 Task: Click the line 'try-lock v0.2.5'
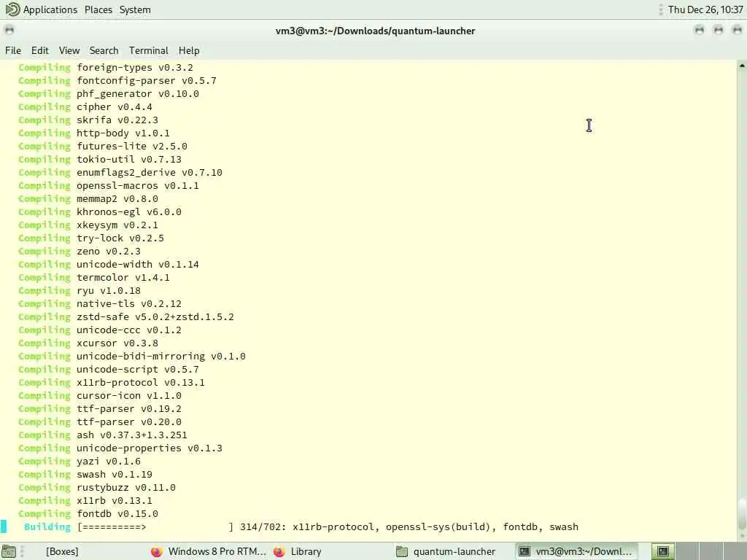120,238
